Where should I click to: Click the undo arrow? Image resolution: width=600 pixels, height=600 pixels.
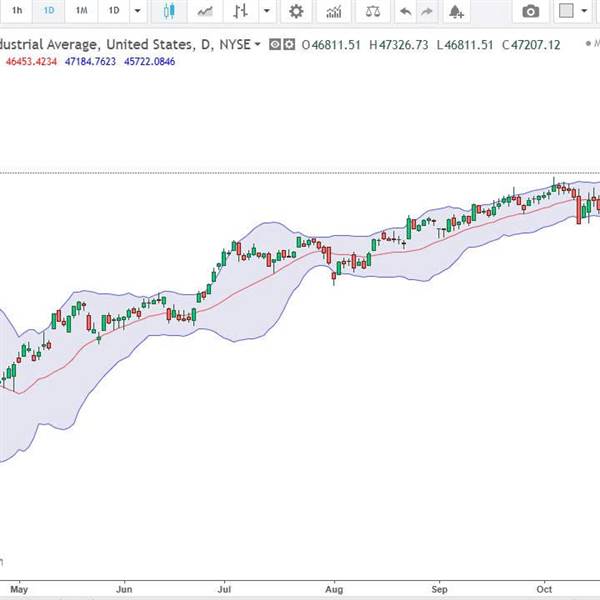point(404,11)
